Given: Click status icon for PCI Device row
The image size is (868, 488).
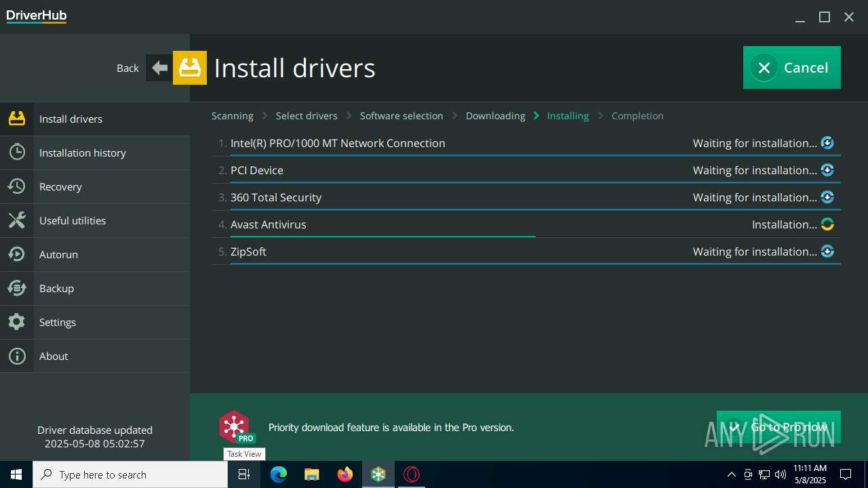Looking at the screenshot, I should pos(827,170).
